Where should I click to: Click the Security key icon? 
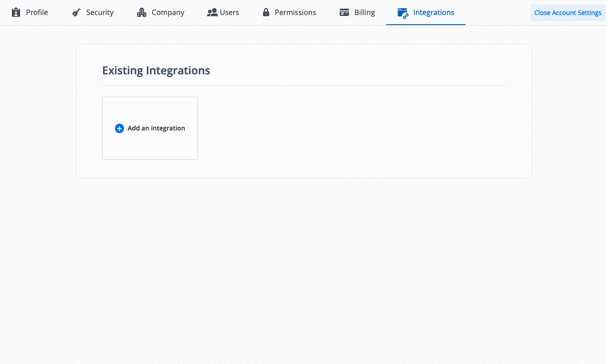[76, 12]
